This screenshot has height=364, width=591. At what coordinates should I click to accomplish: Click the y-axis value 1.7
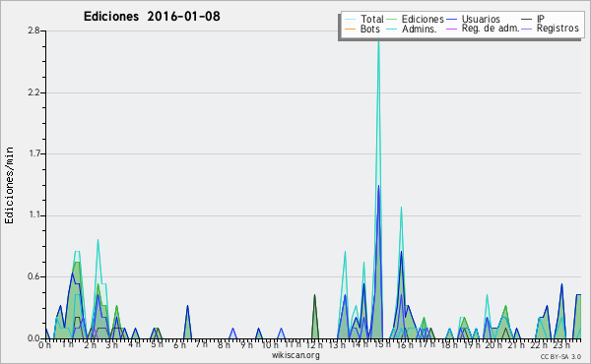pyautogui.click(x=34, y=153)
